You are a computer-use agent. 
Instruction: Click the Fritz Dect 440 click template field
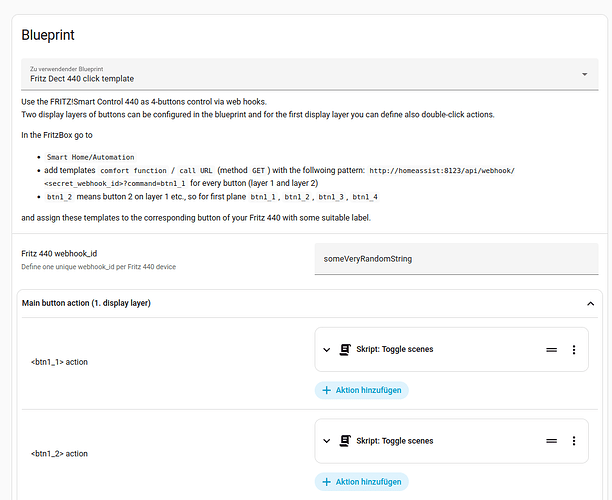coord(300,74)
